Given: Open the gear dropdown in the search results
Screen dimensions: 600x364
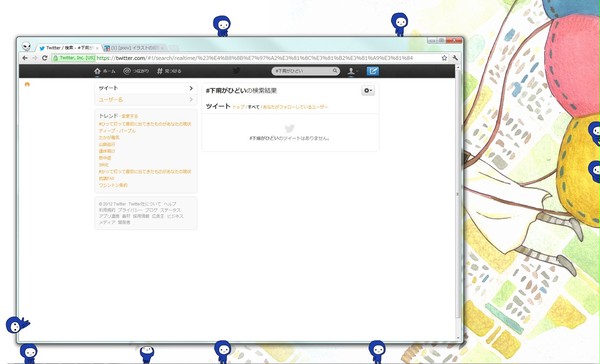Looking at the screenshot, I should tap(368, 90).
